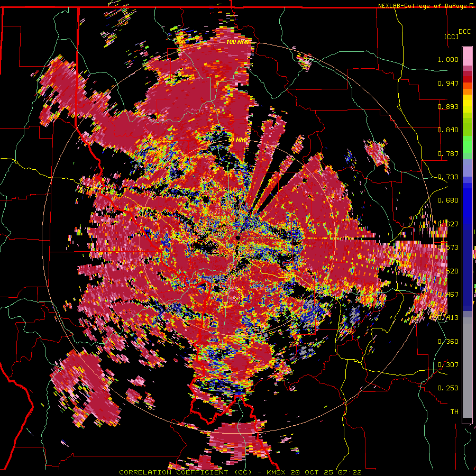Click the 50 NMI range ring label

tap(237, 140)
